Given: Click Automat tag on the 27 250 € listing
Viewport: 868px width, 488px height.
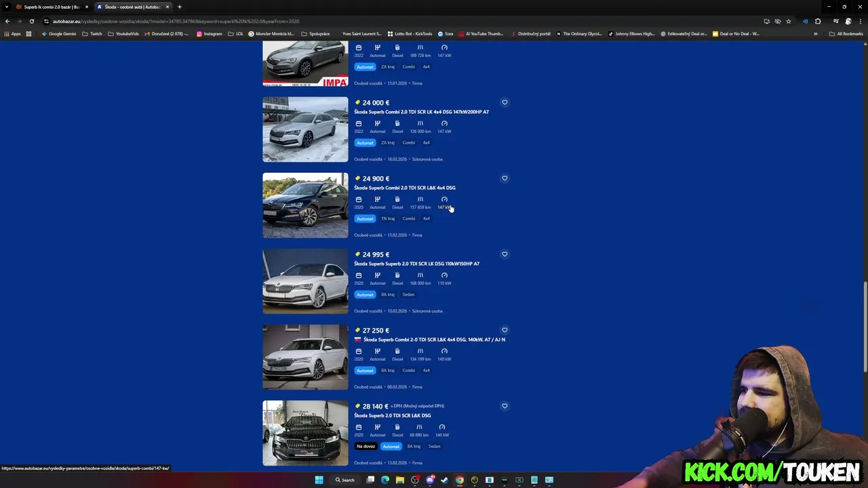Looking at the screenshot, I should (365, 371).
